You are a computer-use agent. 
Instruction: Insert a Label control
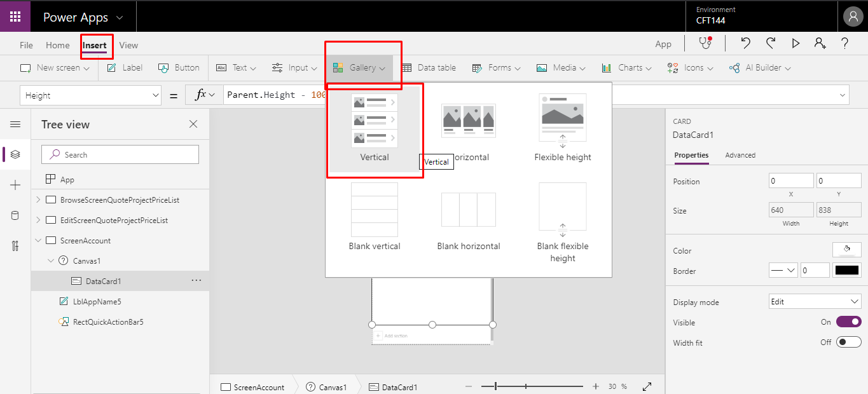tap(125, 67)
